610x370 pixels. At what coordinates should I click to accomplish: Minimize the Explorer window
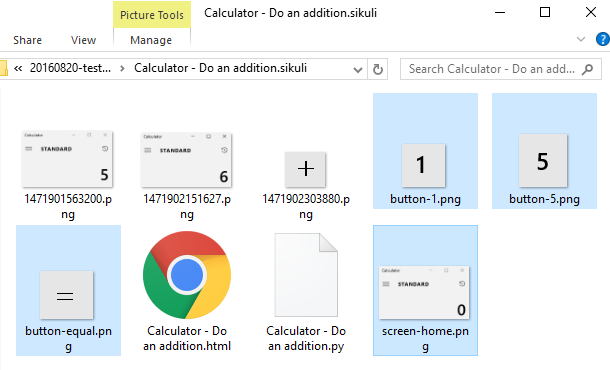pos(500,12)
